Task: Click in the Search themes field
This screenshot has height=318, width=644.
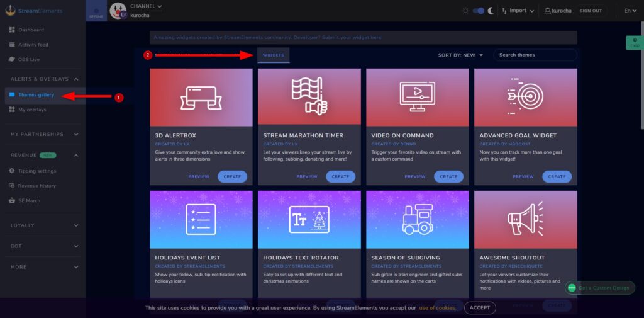Action: (x=535, y=55)
